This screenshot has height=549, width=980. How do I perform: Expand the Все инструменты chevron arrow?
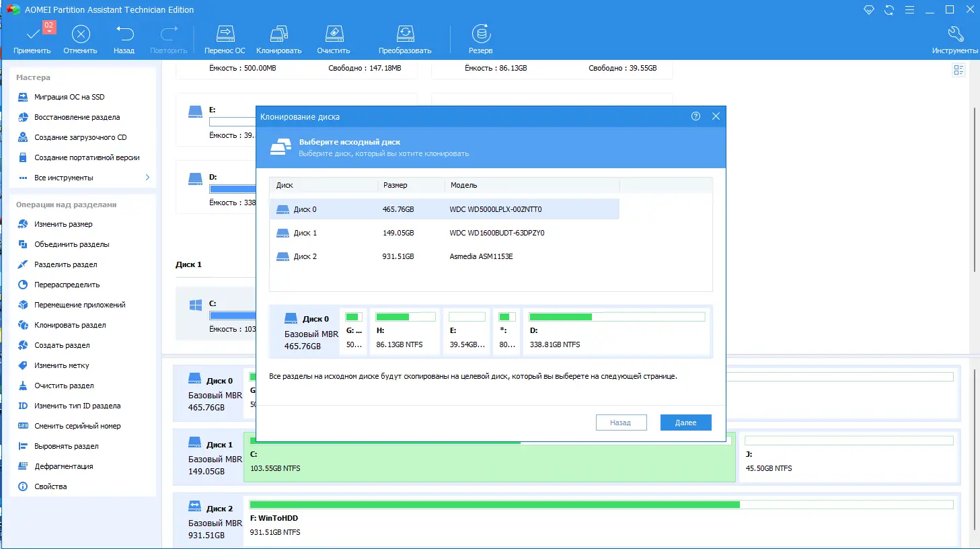tap(147, 178)
